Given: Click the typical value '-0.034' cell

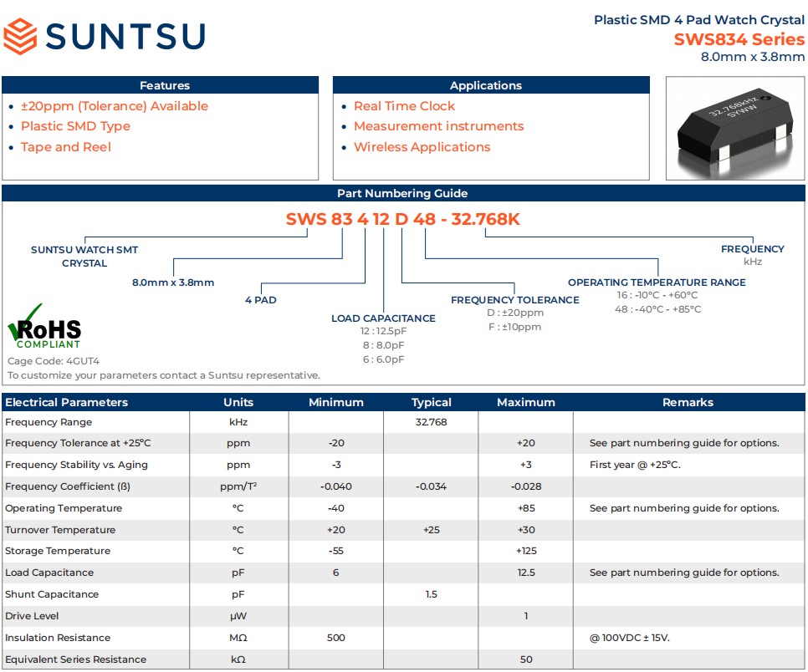Looking at the screenshot, I should pos(432,486).
